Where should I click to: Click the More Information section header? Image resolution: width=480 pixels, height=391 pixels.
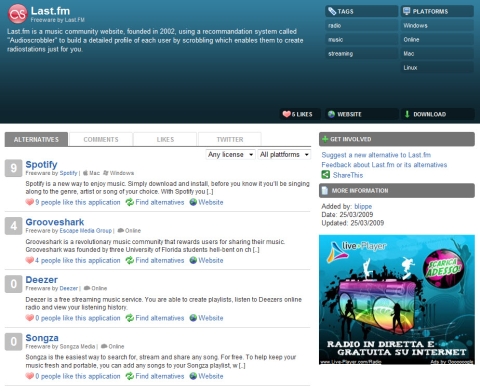click(x=397, y=191)
